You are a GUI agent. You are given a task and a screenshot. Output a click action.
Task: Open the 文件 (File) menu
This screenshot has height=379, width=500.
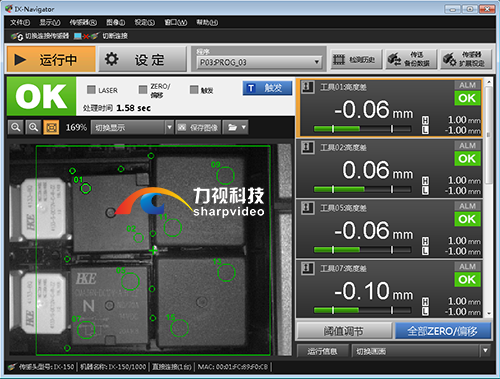(20, 22)
